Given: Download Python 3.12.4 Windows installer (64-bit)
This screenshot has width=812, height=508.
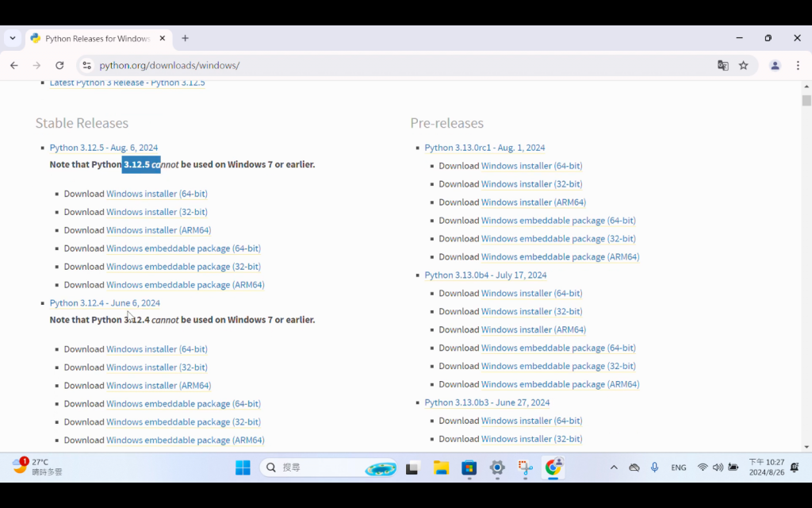Looking at the screenshot, I should point(157,349).
